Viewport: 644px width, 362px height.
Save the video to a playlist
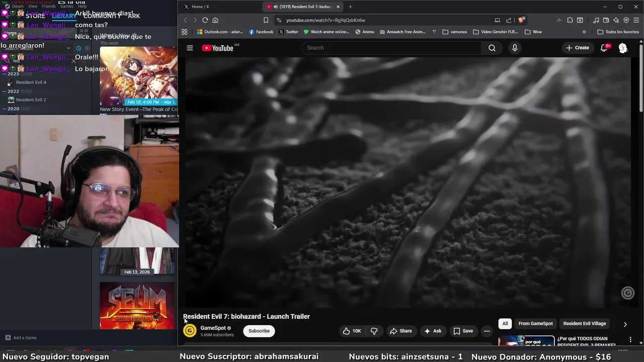(x=463, y=331)
